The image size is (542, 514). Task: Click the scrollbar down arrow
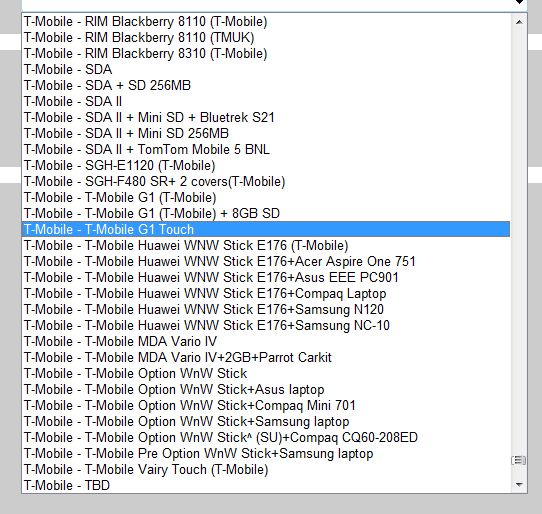519,485
